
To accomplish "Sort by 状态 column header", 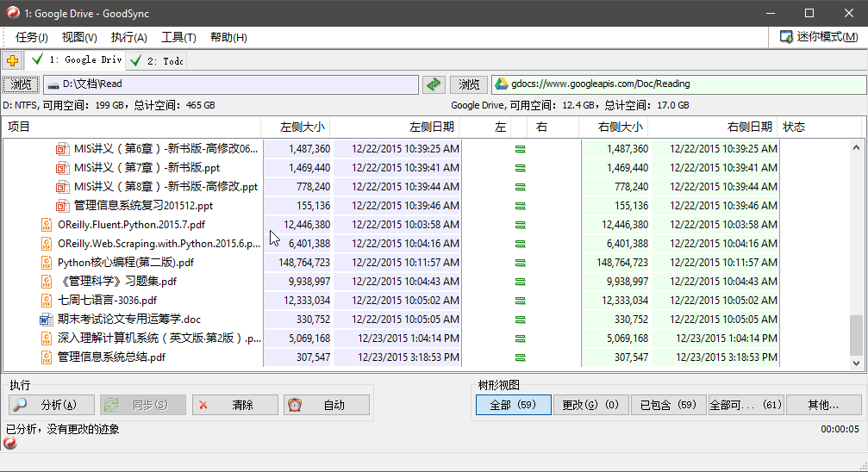I will 820,127.
